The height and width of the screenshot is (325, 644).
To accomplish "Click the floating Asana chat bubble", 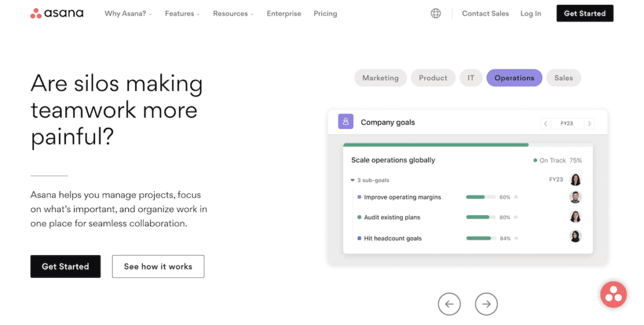I will coord(613,295).
